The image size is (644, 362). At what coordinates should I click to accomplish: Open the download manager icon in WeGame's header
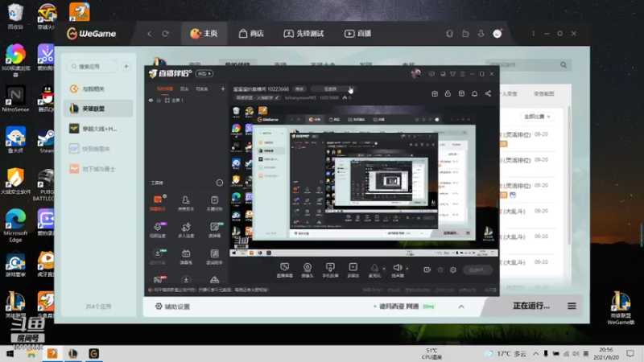[x=481, y=34]
